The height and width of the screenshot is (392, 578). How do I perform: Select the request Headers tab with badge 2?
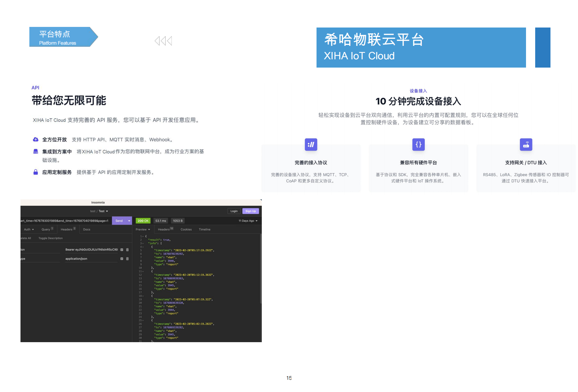point(68,229)
